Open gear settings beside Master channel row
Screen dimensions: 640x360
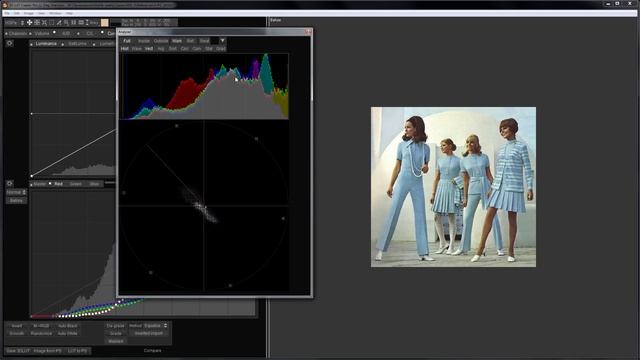pos(9,183)
